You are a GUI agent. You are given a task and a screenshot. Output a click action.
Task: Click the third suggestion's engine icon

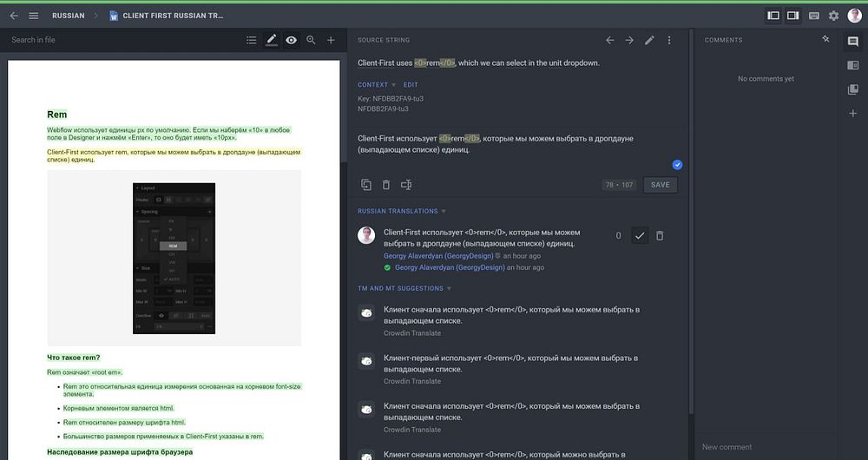pos(366,410)
